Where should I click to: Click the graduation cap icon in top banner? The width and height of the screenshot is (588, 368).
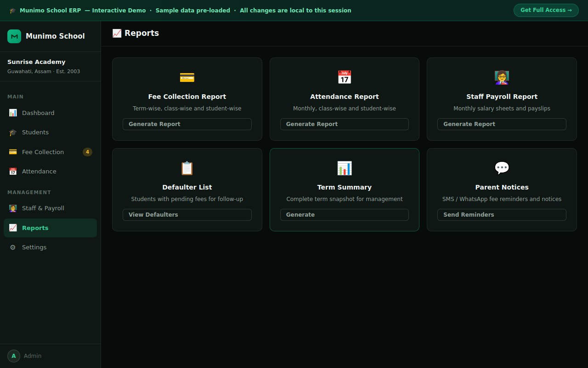pos(12,11)
